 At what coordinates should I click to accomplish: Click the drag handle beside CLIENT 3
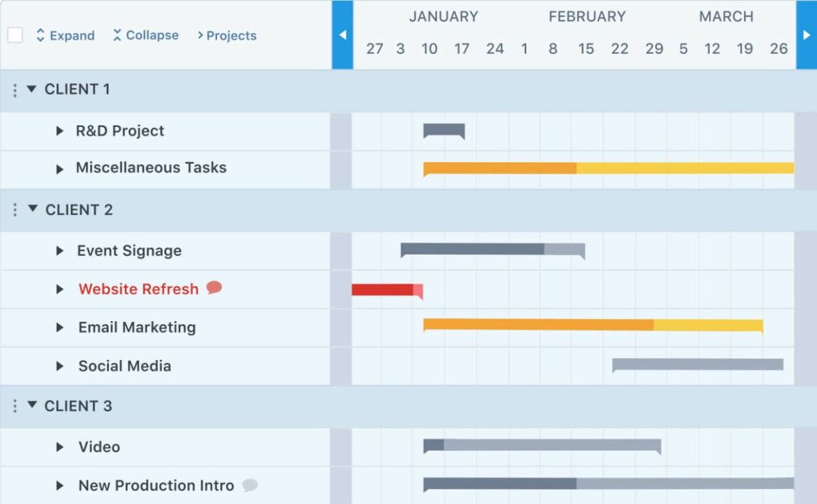[15, 405]
